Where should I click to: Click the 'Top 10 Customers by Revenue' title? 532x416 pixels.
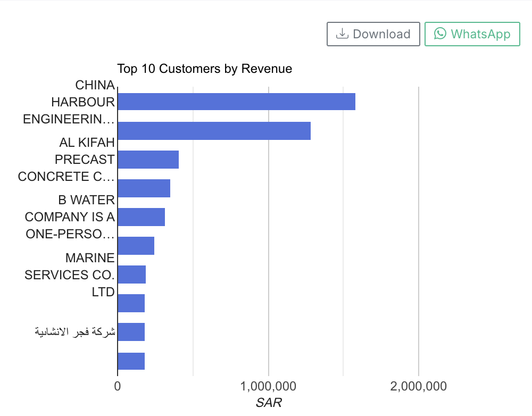(205, 69)
